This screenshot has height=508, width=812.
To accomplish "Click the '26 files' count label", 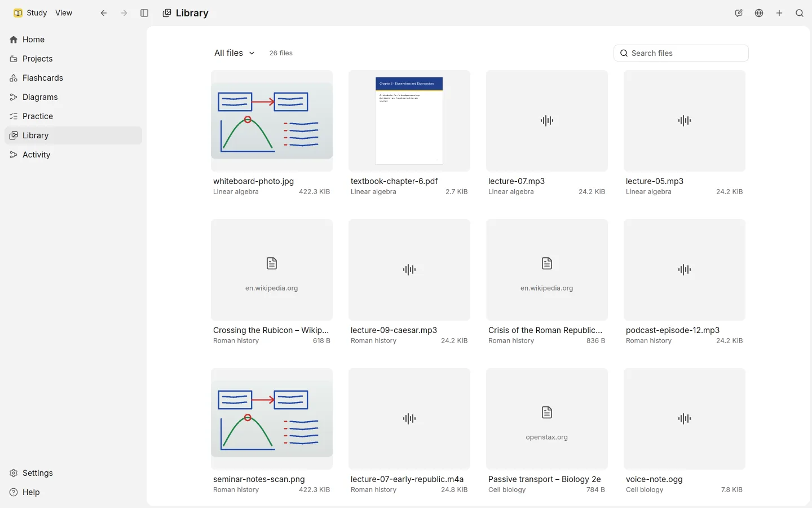I will click(281, 53).
